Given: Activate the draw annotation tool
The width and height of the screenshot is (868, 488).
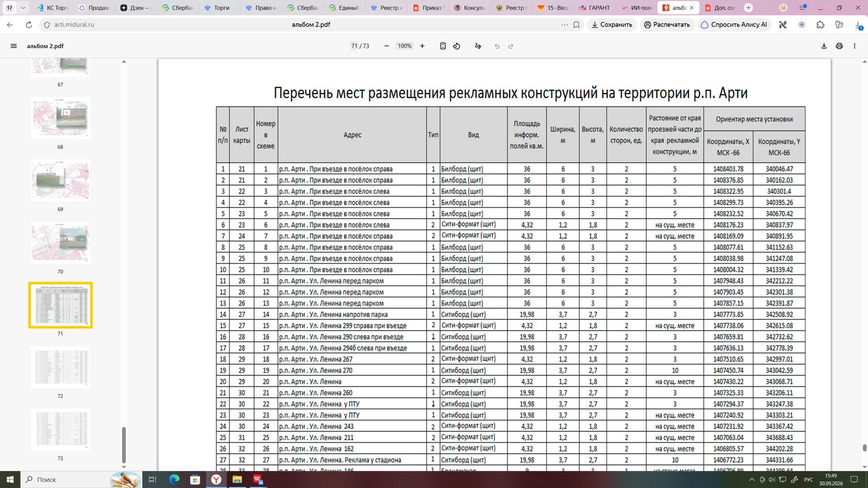Looking at the screenshot, I should pyautogui.click(x=478, y=46).
